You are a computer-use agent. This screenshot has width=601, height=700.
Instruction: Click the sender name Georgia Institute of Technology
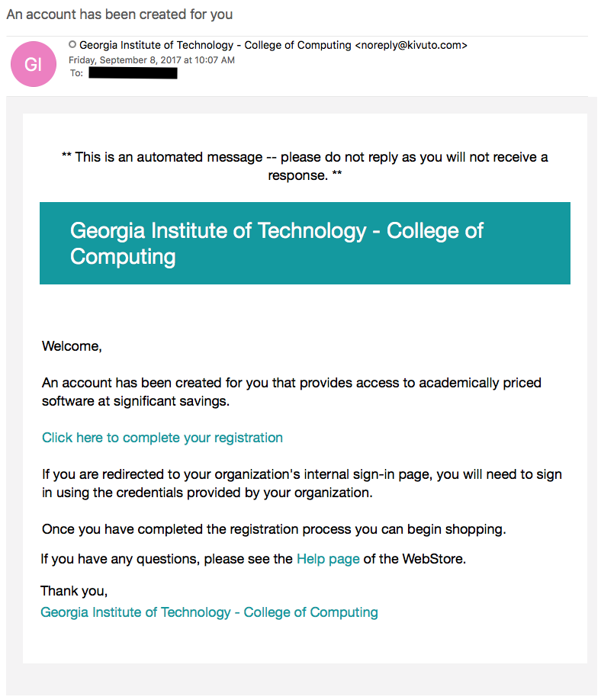point(156,45)
